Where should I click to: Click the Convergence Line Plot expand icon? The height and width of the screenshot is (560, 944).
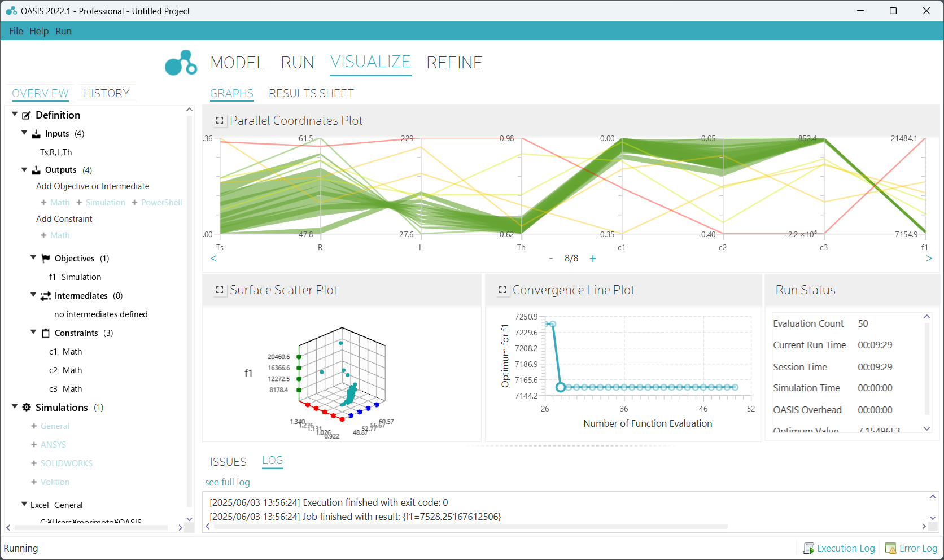[502, 290]
